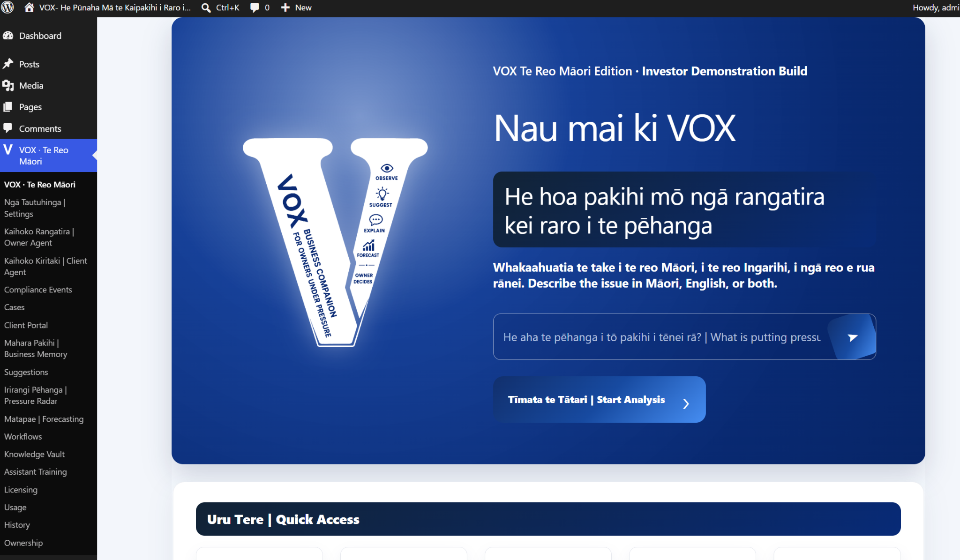This screenshot has height=560, width=960.
Task: Click the VOX V logo image
Action: (335, 242)
